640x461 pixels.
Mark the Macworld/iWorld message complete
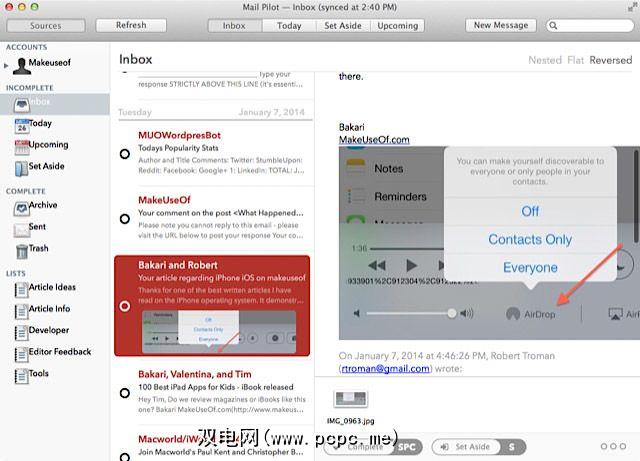[x=125, y=457]
